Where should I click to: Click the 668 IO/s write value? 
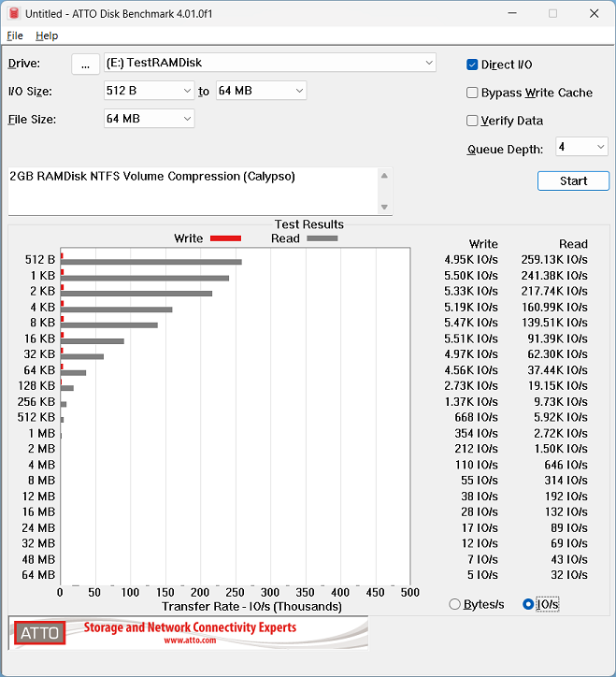(x=476, y=417)
